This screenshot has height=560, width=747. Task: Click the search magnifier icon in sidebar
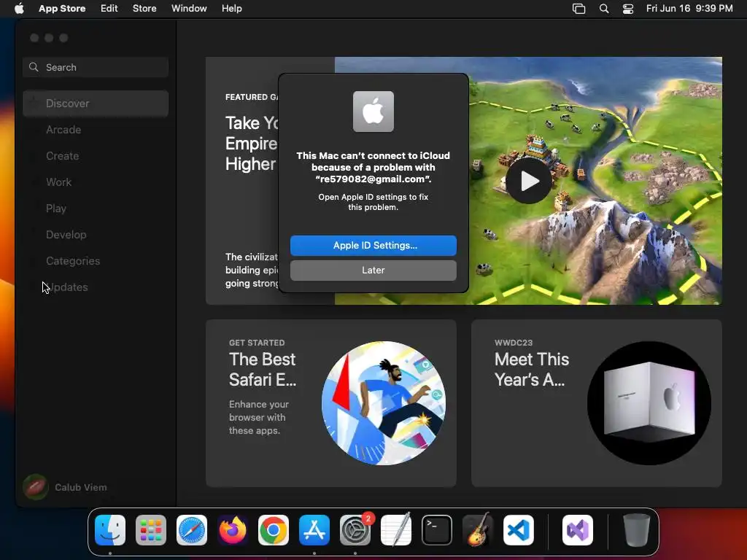pyautogui.click(x=34, y=67)
